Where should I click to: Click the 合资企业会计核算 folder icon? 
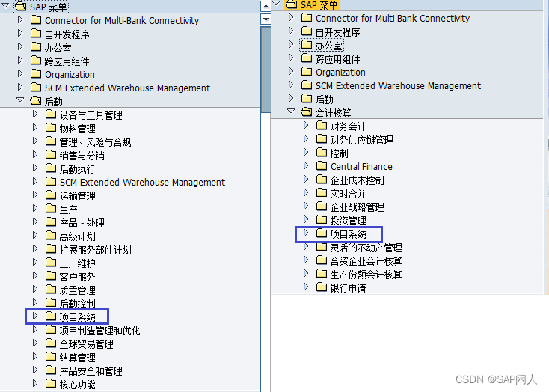point(322,260)
